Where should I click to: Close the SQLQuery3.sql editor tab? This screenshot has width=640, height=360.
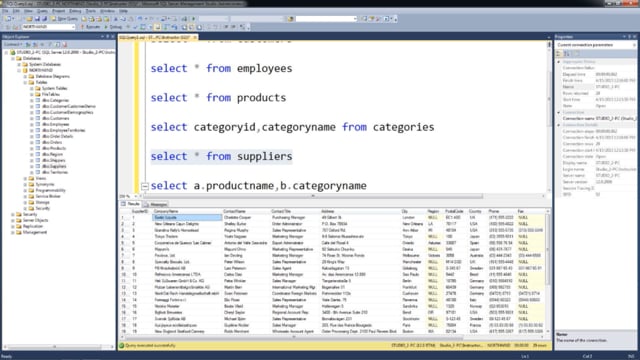195,38
